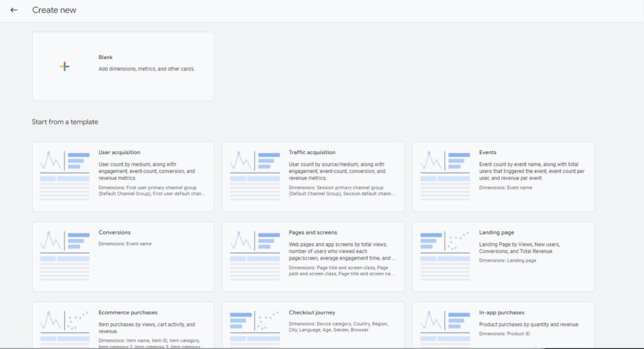The image size is (644, 349).
Task: Click the back arrow icon
Action: click(14, 10)
